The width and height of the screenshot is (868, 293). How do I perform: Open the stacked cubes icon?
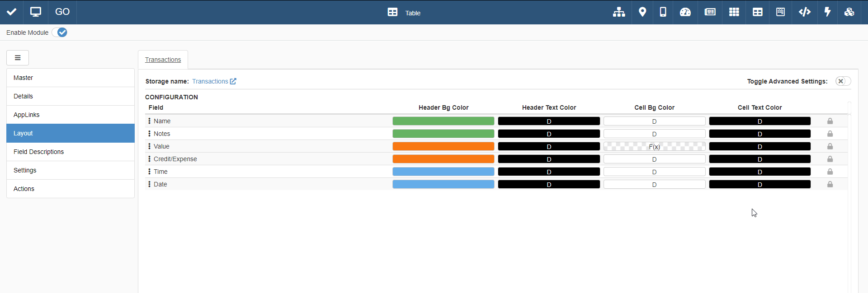849,12
